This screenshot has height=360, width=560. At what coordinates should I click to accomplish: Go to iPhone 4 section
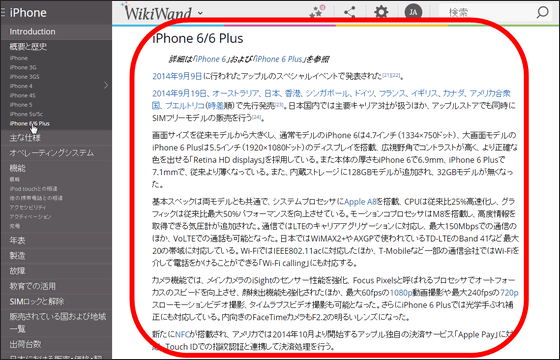[x=21, y=86]
